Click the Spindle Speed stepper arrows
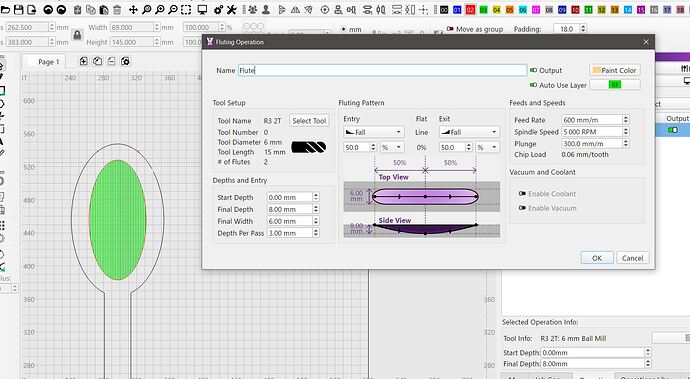The width and height of the screenshot is (690, 379). point(625,132)
